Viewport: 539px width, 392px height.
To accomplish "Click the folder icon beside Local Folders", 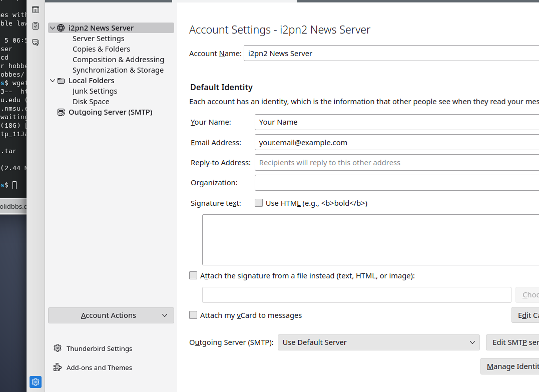I will pos(61,81).
